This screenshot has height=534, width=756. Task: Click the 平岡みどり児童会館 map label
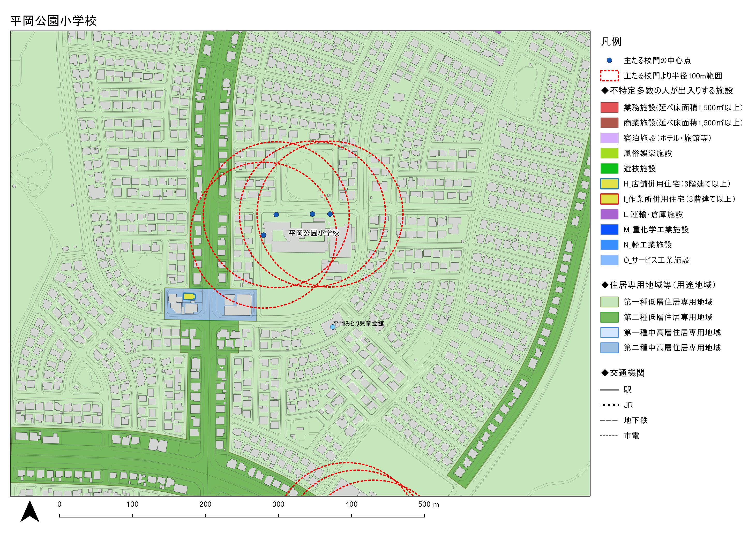358,323
